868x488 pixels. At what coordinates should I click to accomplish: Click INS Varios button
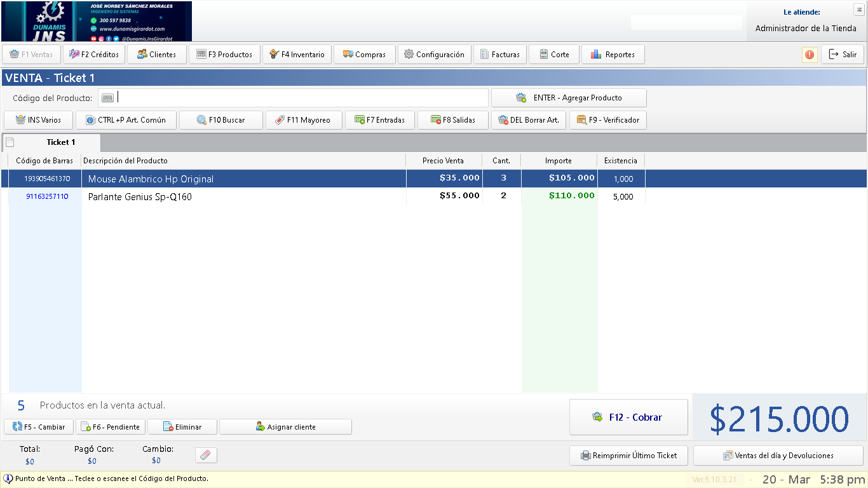tap(39, 120)
